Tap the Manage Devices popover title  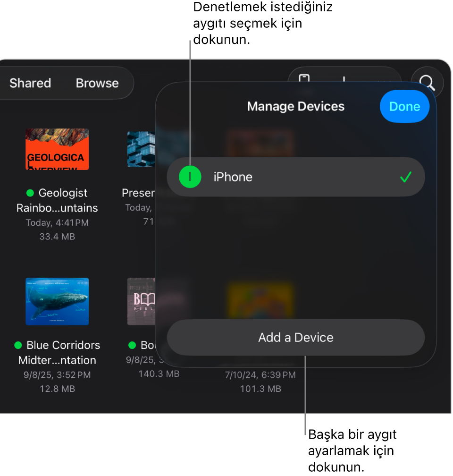(295, 107)
